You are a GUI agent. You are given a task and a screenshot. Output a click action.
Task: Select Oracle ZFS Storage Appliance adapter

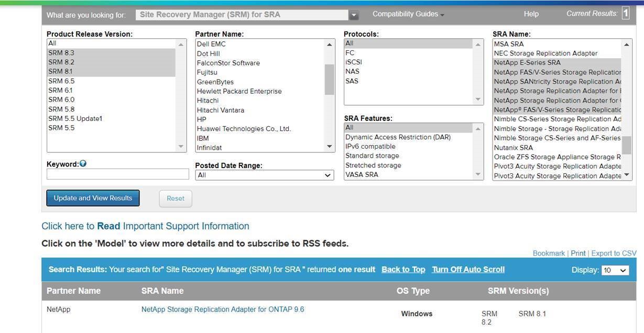point(557,157)
